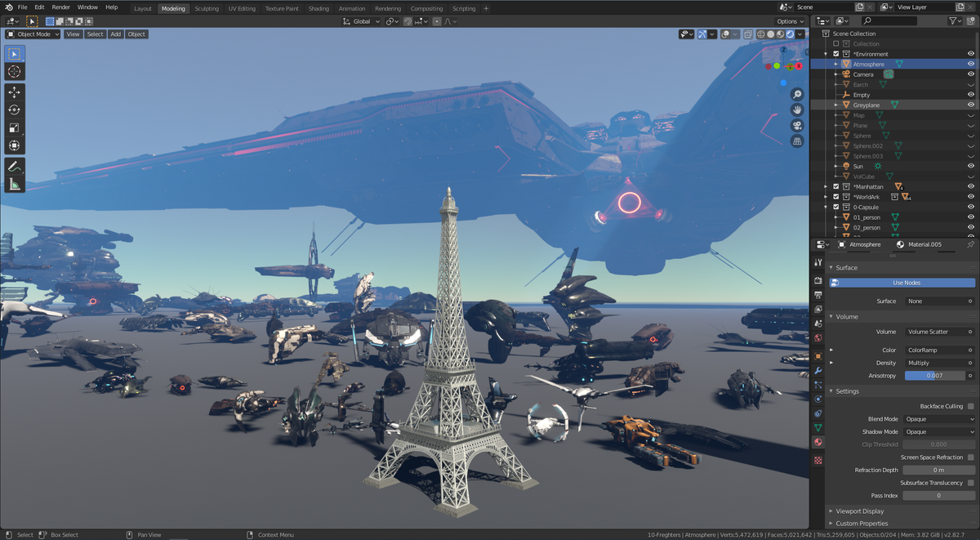Click the Refraction Depth field
980x540 pixels.
click(938, 470)
